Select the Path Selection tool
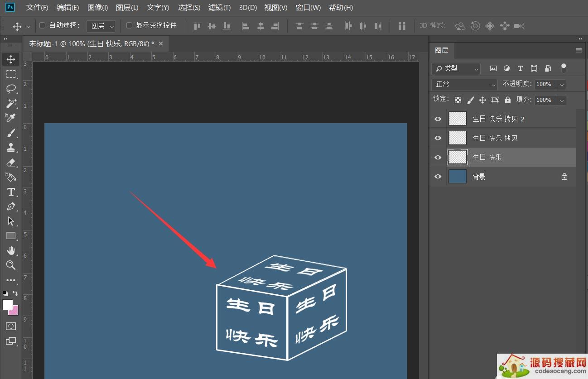The image size is (588, 379). pyautogui.click(x=11, y=221)
